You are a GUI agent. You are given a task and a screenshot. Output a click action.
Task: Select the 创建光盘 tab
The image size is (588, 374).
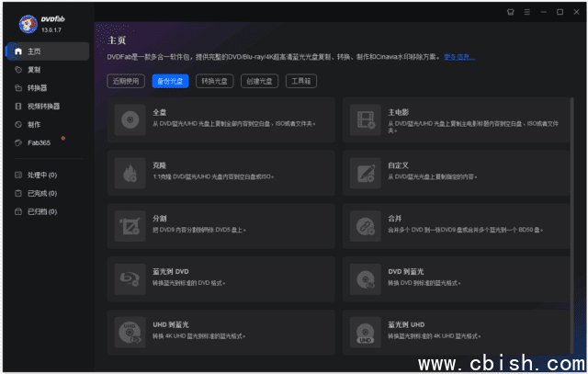[x=259, y=81]
